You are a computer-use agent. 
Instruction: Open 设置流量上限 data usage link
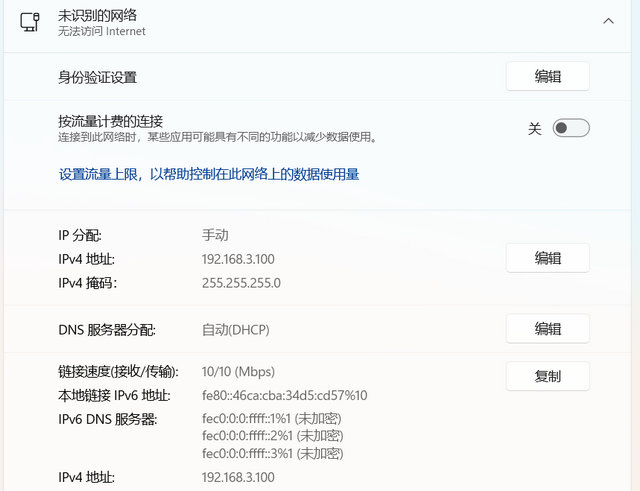click(209, 174)
